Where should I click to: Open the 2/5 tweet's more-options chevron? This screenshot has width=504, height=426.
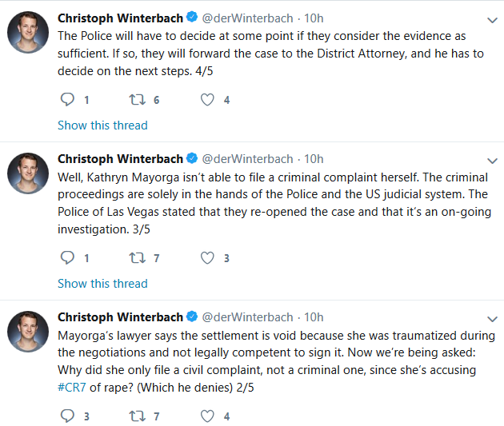click(491, 317)
